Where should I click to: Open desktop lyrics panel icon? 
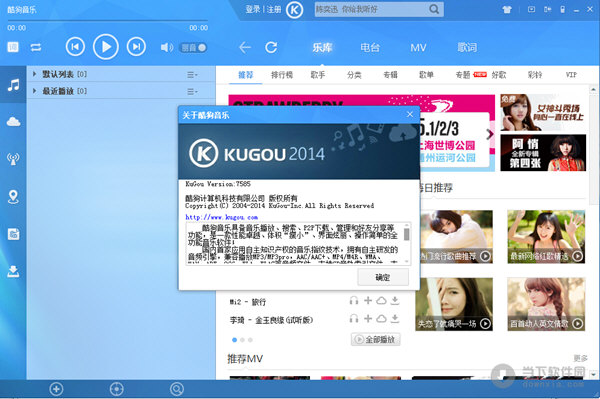[x=13, y=47]
